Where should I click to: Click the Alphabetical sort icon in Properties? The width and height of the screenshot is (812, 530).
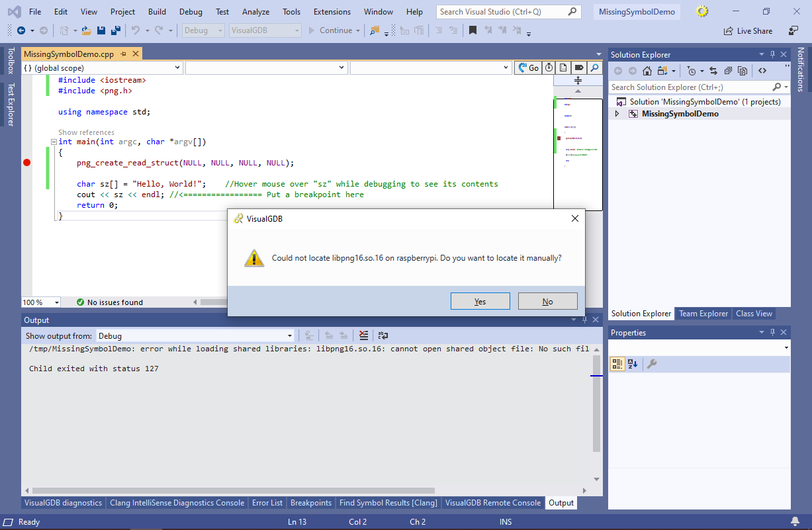(633, 364)
